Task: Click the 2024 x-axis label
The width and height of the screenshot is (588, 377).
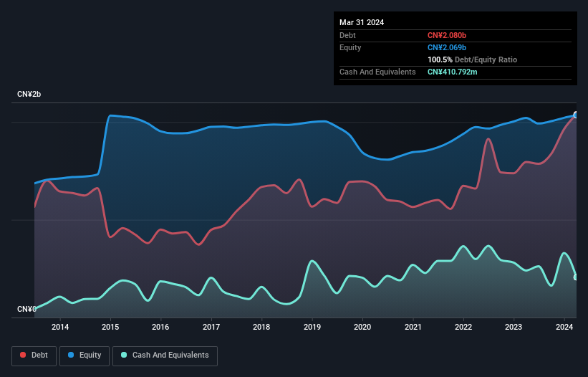Action: pos(564,327)
